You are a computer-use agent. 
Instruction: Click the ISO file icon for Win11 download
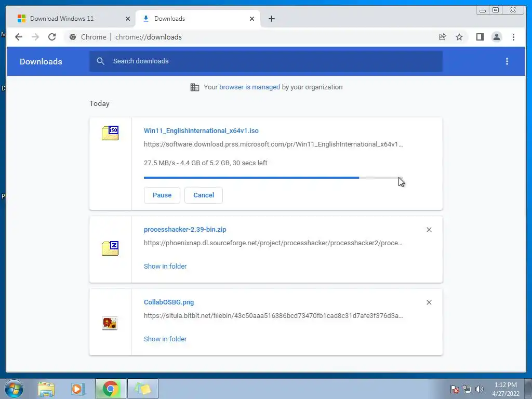click(x=110, y=132)
